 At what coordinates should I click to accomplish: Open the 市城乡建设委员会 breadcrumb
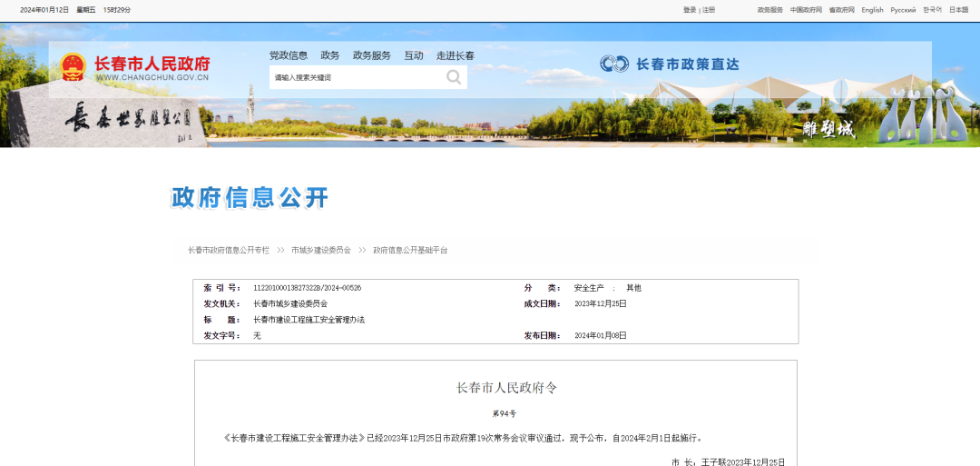tap(321, 250)
